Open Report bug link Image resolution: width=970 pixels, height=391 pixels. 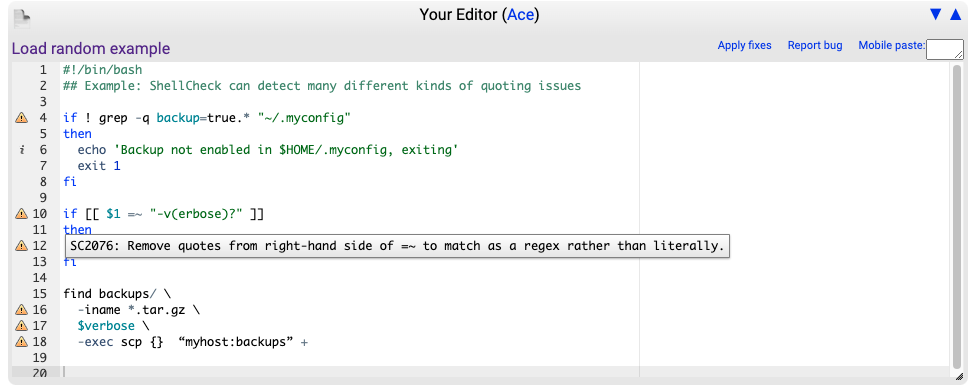pos(815,45)
